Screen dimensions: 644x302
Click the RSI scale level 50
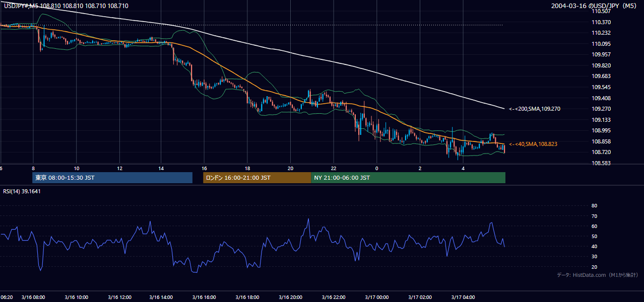pos(594,236)
